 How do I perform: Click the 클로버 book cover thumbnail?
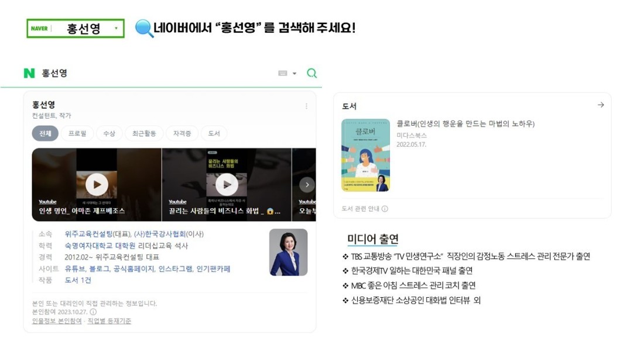(365, 155)
